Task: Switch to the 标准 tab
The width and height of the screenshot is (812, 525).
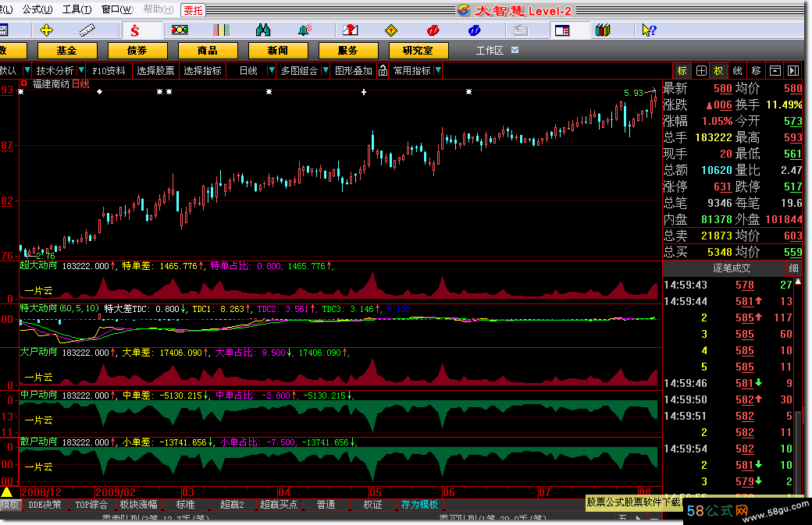Action: (185, 504)
